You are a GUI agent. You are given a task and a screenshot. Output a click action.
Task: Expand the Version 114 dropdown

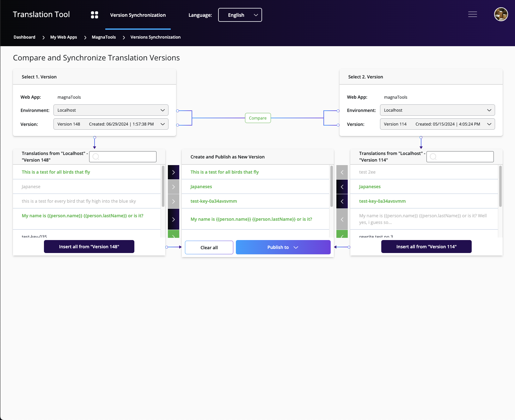point(437,124)
